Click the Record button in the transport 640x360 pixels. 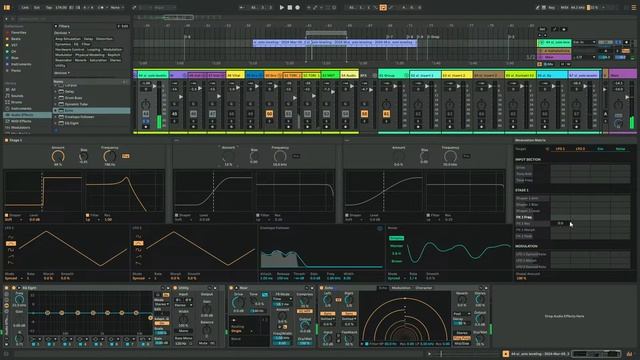[x=298, y=7]
